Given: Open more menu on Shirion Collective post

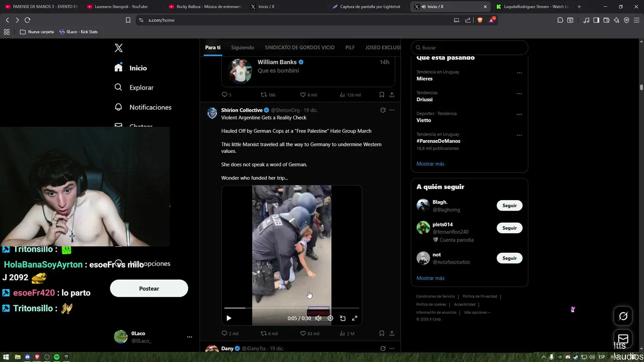Looking at the screenshot, I should coord(392,110).
